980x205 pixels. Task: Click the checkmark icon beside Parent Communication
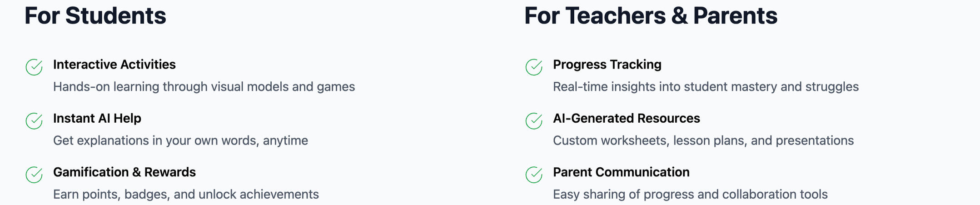point(534,175)
